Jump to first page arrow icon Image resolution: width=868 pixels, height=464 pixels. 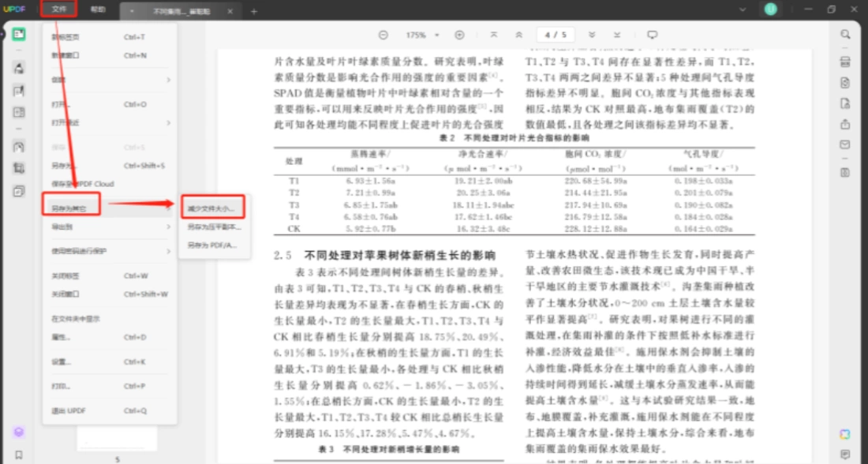(494, 35)
